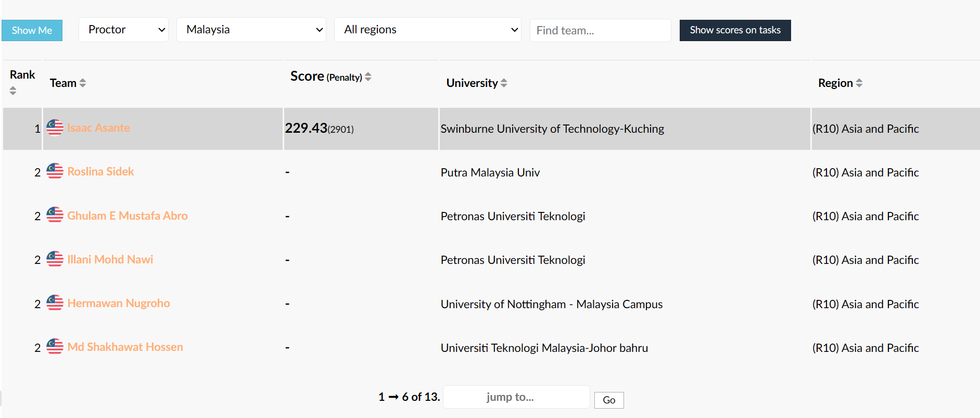Focus the Find team search field
The image size is (980, 418).
click(x=600, y=30)
